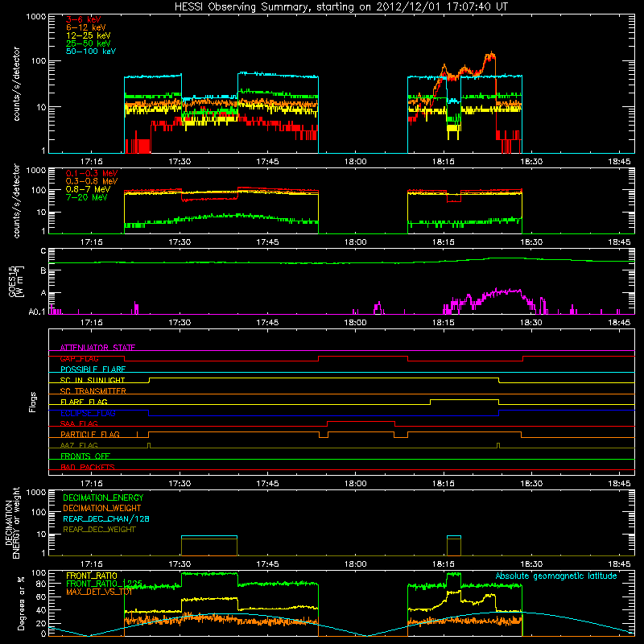Click the GOES15 W m-2 axis label

coord(16,282)
